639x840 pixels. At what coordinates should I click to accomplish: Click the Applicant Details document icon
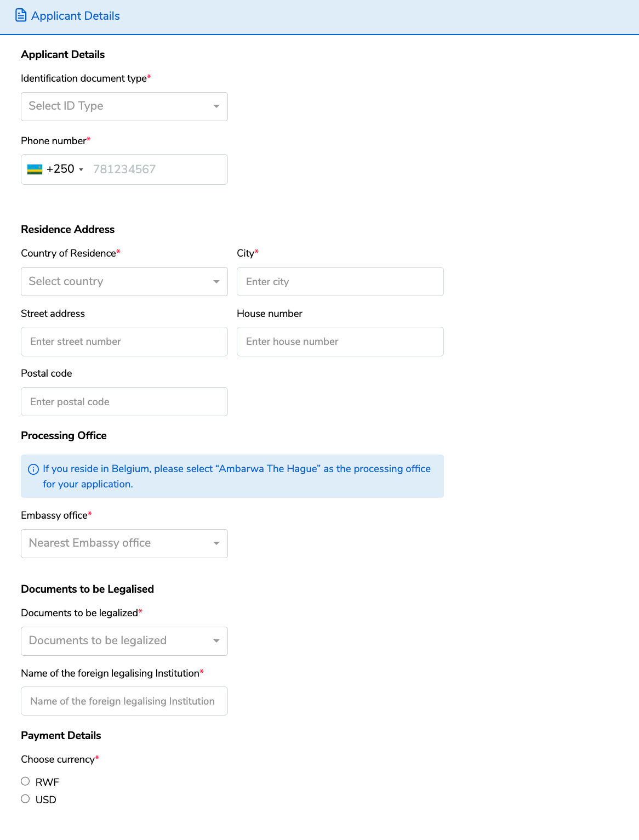pos(21,15)
